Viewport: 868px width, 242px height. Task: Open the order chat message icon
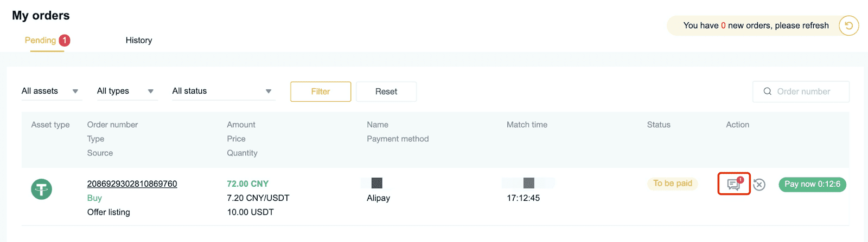tap(734, 184)
